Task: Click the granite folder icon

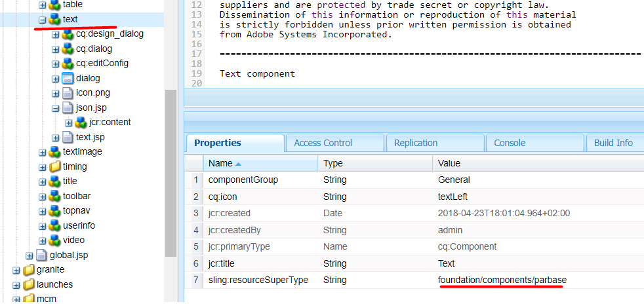Action: pos(28,269)
